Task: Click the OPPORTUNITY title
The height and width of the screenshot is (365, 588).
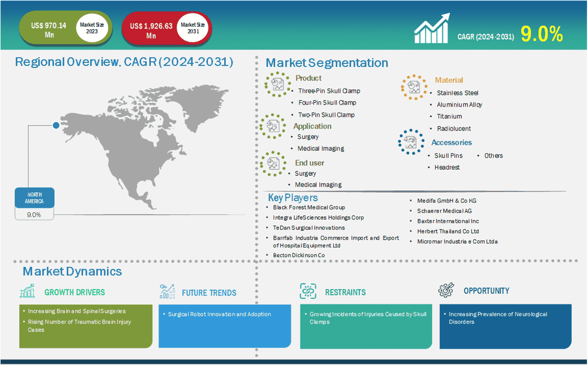Action: 487,291
